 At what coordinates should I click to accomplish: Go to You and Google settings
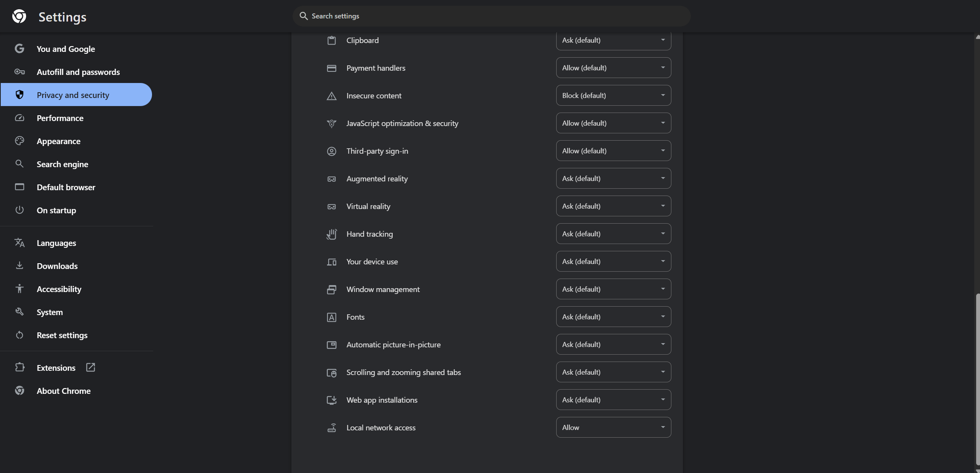coord(76,49)
